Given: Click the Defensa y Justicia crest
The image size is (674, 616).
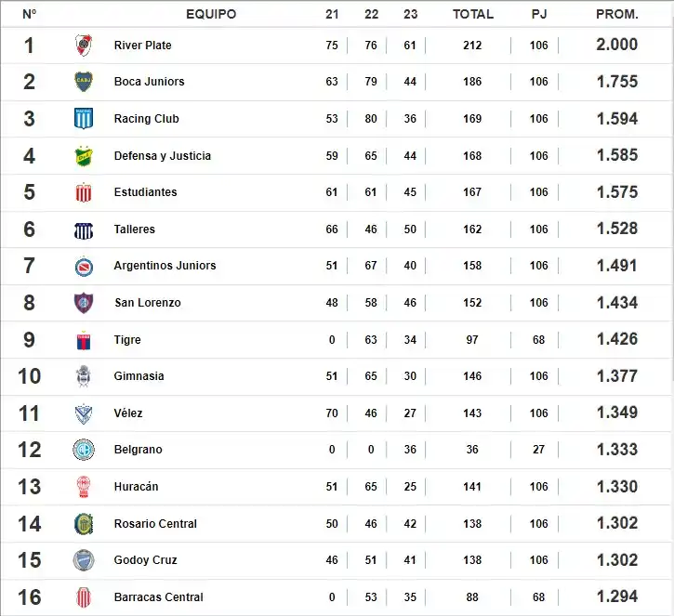Looking at the screenshot, I should tap(84, 155).
